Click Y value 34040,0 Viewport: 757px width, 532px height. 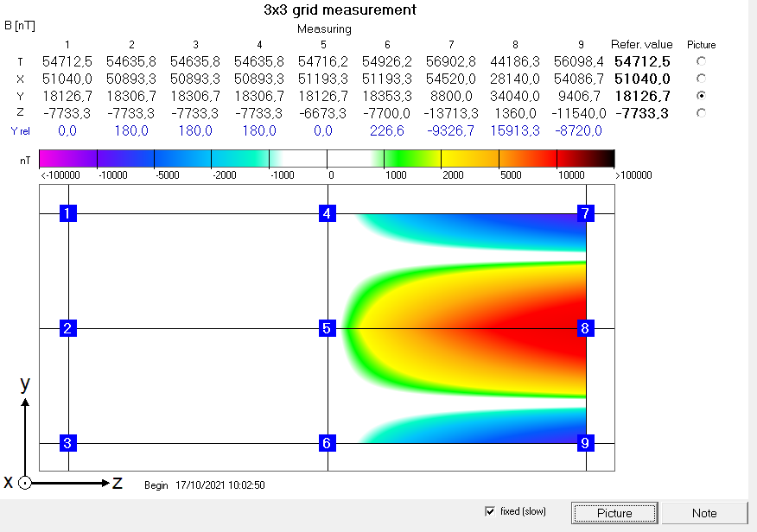click(515, 96)
